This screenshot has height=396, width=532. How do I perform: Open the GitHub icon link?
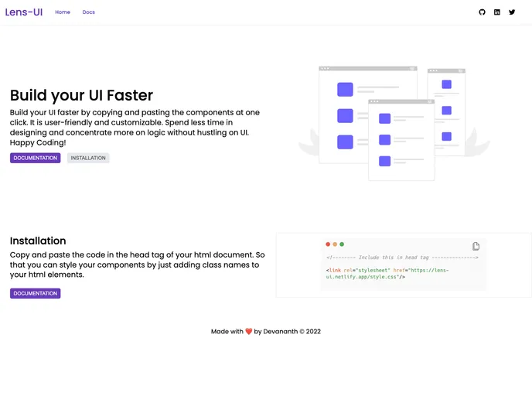[482, 12]
